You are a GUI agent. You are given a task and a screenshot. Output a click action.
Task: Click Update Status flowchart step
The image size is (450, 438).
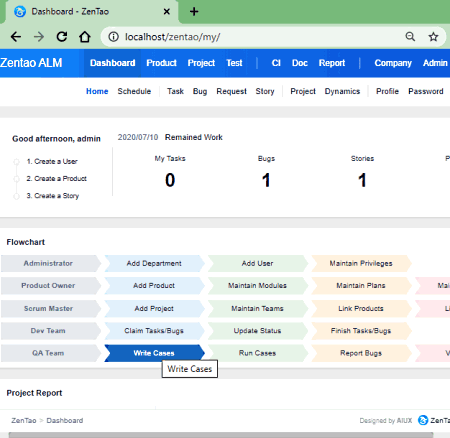coord(257,331)
